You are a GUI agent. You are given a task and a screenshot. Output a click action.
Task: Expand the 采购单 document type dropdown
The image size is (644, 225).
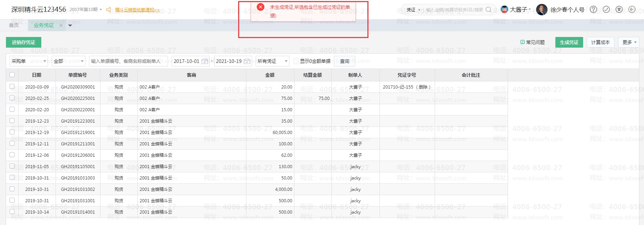[29, 61]
